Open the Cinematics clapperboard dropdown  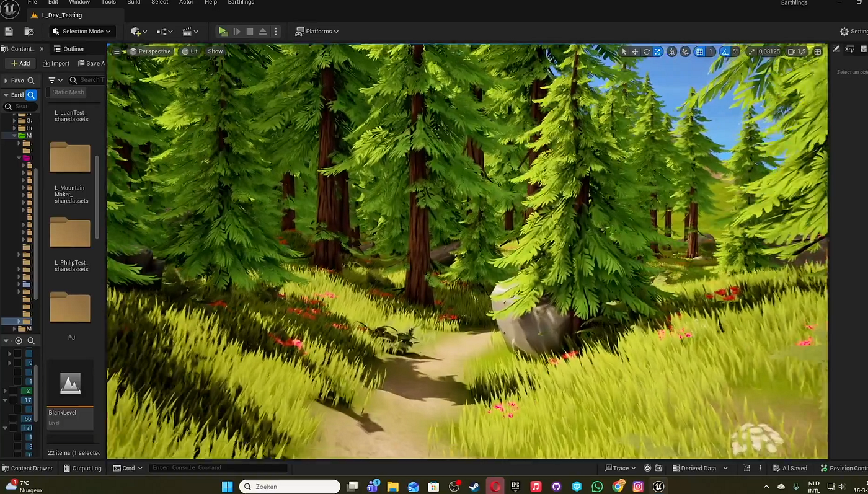[190, 31]
